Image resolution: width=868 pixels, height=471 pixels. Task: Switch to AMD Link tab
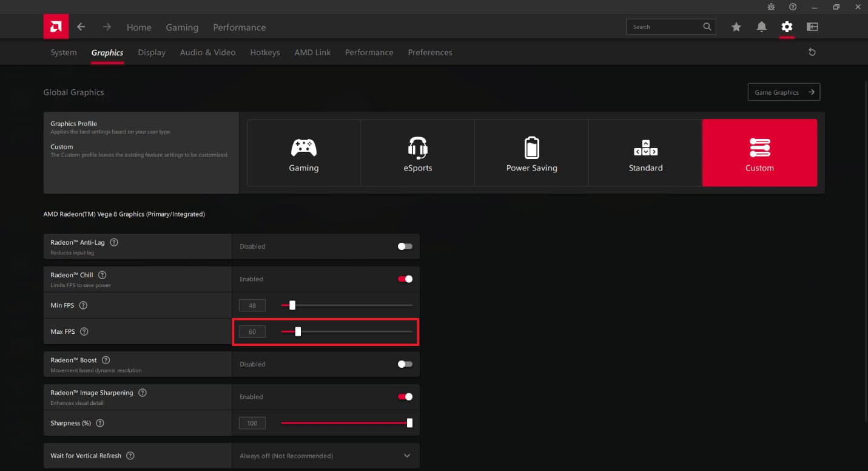[312, 52]
